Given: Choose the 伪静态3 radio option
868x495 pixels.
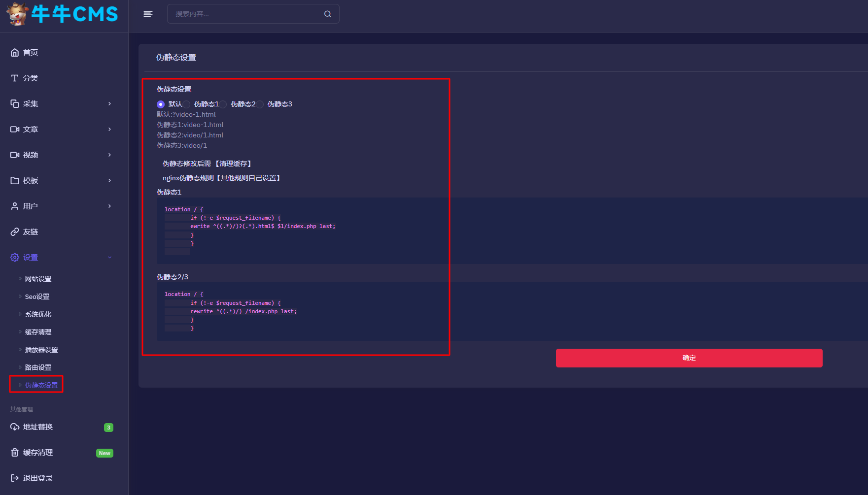Looking at the screenshot, I should [260, 104].
